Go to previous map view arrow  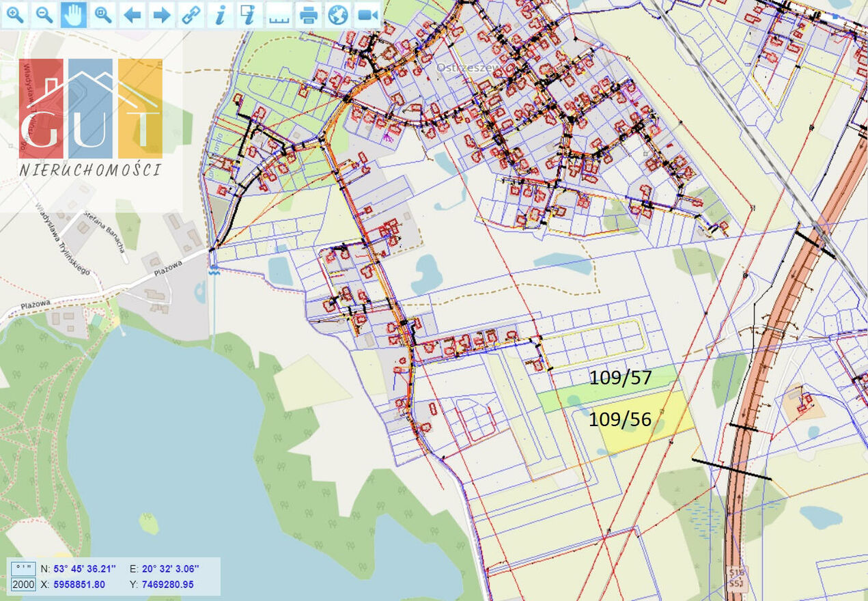pyautogui.click(x=132, y=14)
